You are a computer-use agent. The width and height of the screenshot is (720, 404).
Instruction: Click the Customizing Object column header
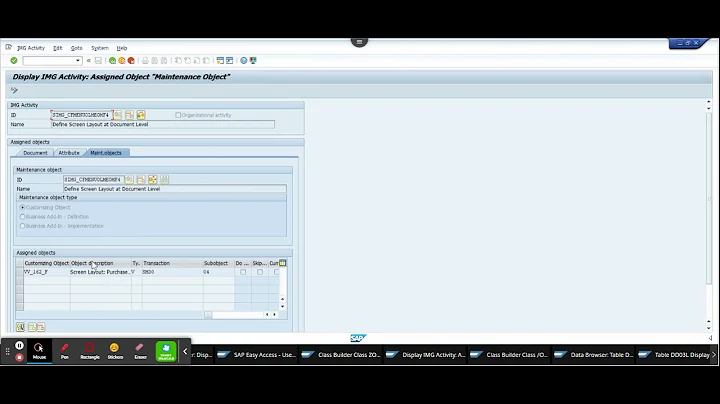(46, 263)
